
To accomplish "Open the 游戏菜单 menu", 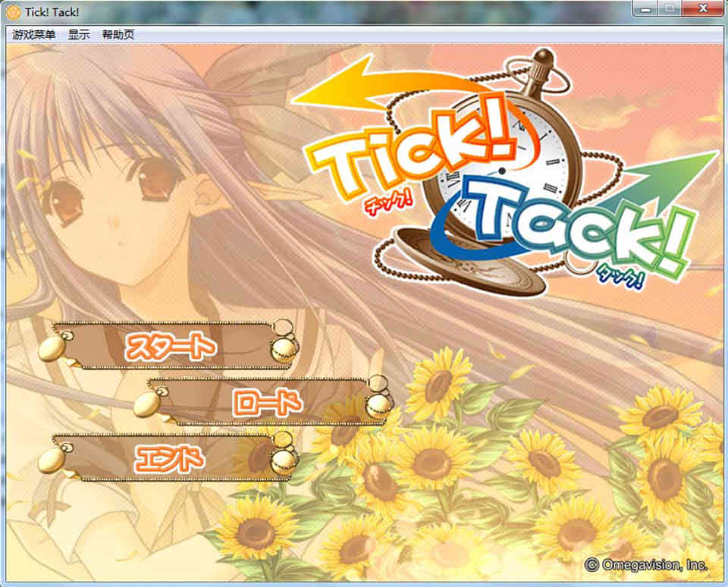I will [33, 35].
